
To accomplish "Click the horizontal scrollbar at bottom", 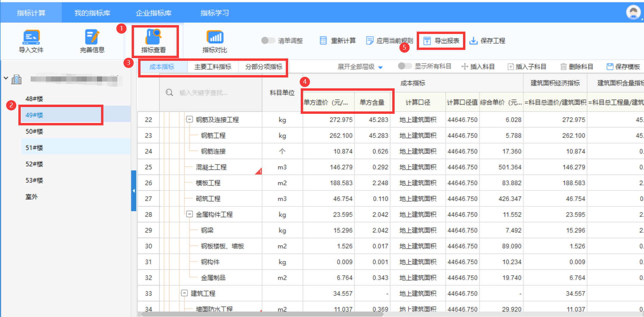I will click(x=262, y=314).
